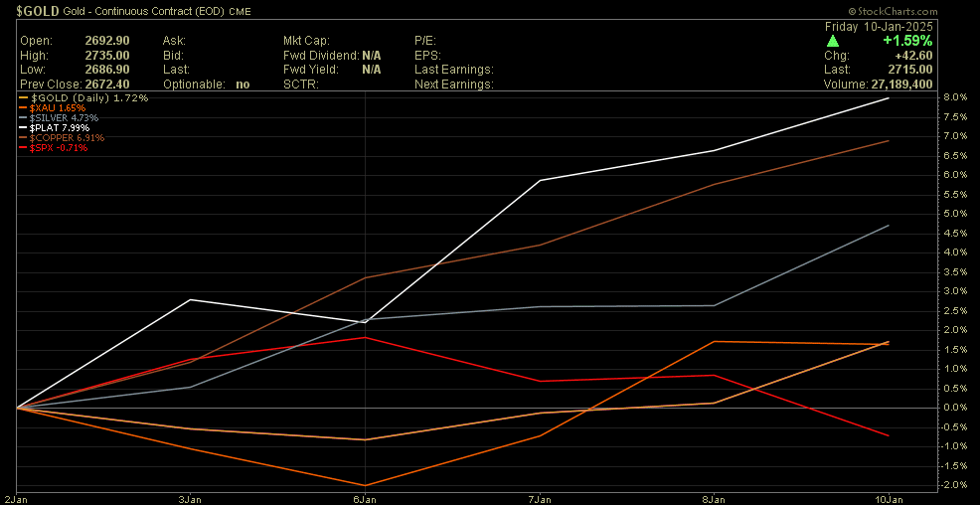This screenshot has height=505, width=980.
Task: Click the 8Jan date axis label
Action: pos(714,499)
